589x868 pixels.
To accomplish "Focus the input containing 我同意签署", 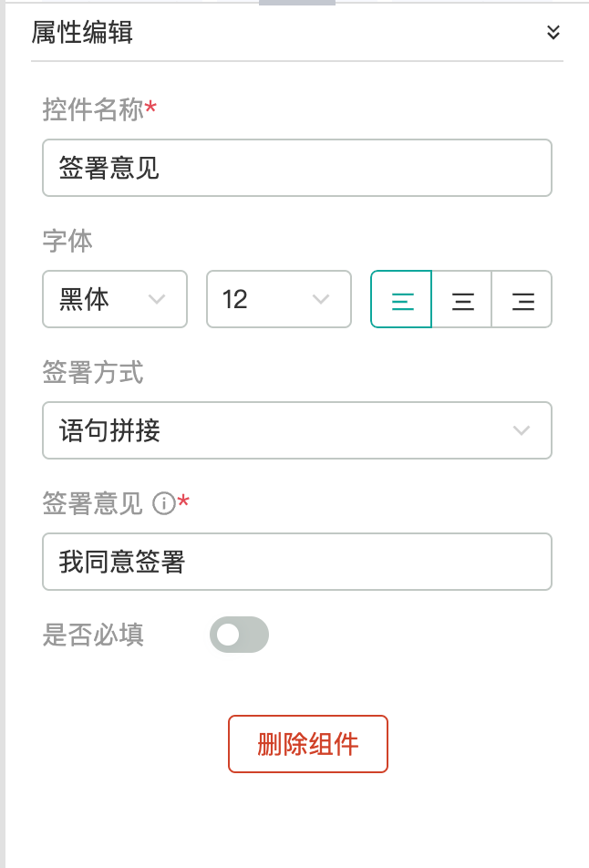I will tap(297, 562).
